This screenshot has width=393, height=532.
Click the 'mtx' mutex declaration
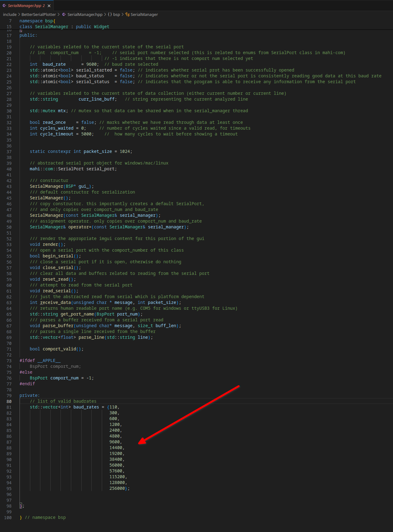click(x=62, y=111)
